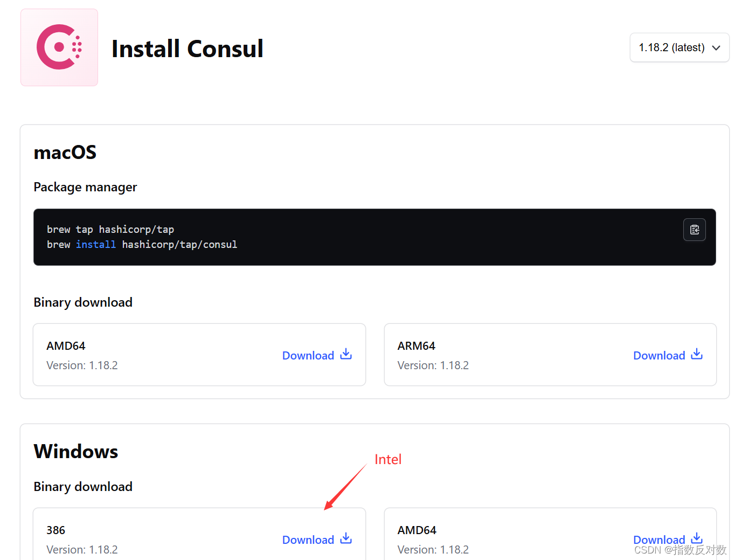735x560 pixels.
Task: Click the download arrow icon for Windows AMD64
Action: (x=697, y=538)
